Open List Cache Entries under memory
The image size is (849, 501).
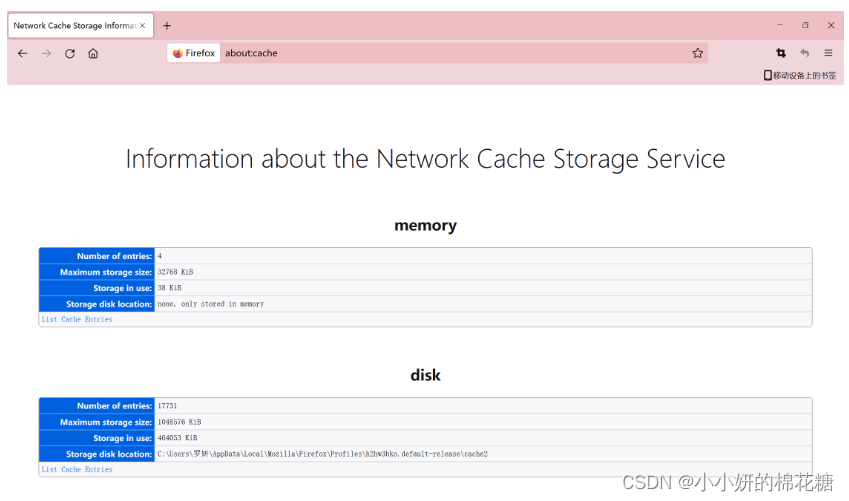tap(77, 320)
